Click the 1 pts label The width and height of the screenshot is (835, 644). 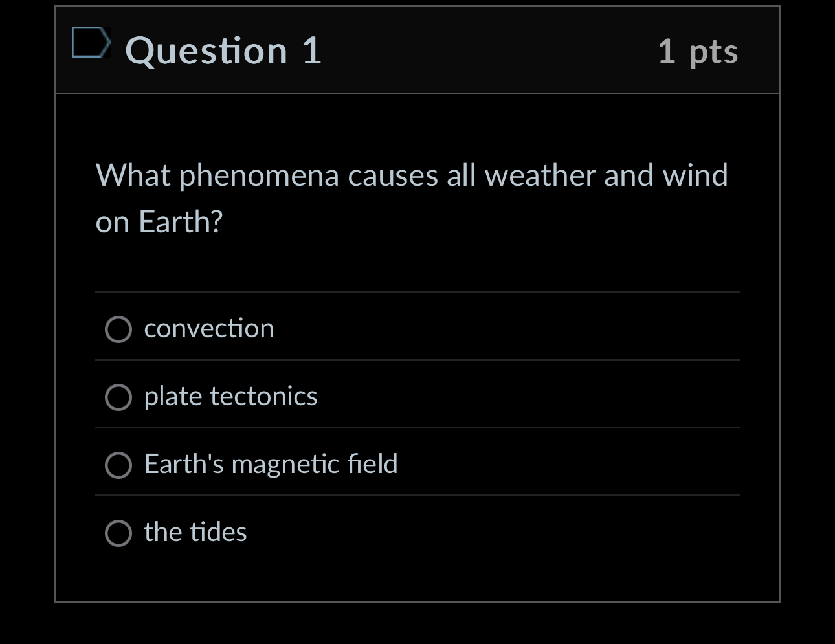tap(698, 52)
